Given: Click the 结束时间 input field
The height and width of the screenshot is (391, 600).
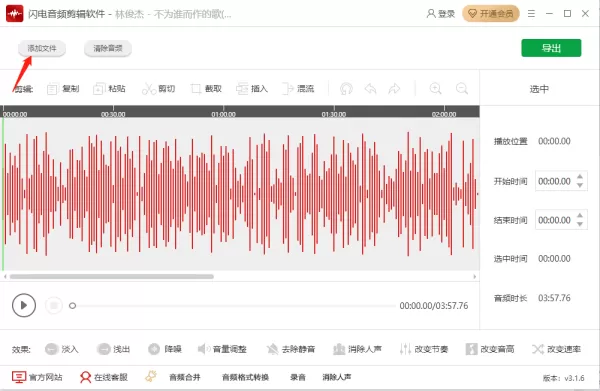Looking at the screenshot, I should 561,220.
